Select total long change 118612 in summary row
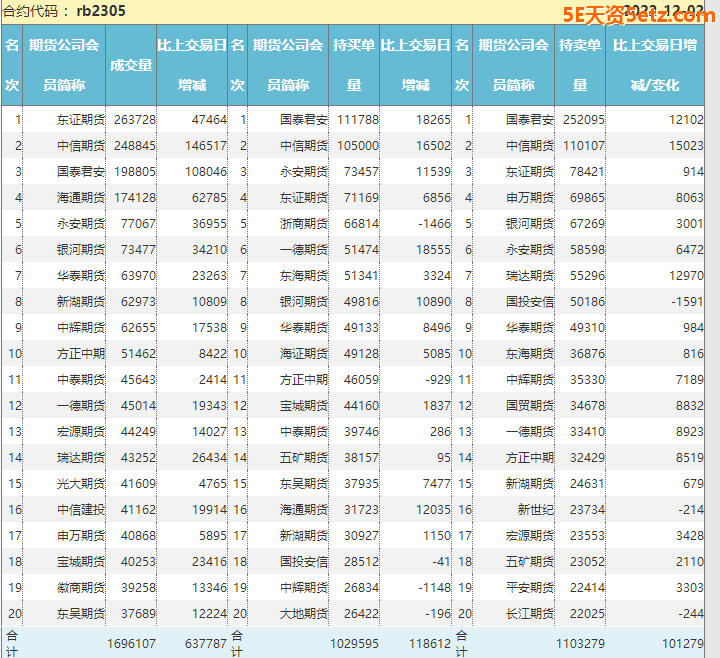 430,644
